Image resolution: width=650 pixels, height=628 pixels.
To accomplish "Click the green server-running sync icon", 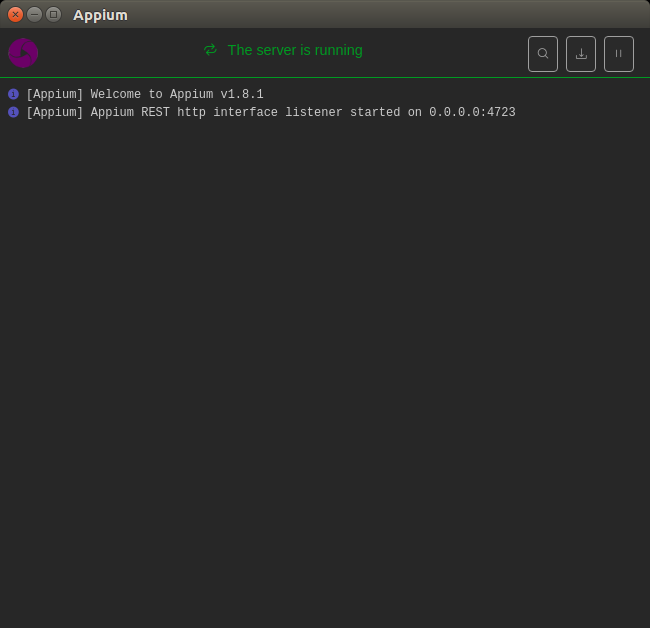I will [210, 50].
